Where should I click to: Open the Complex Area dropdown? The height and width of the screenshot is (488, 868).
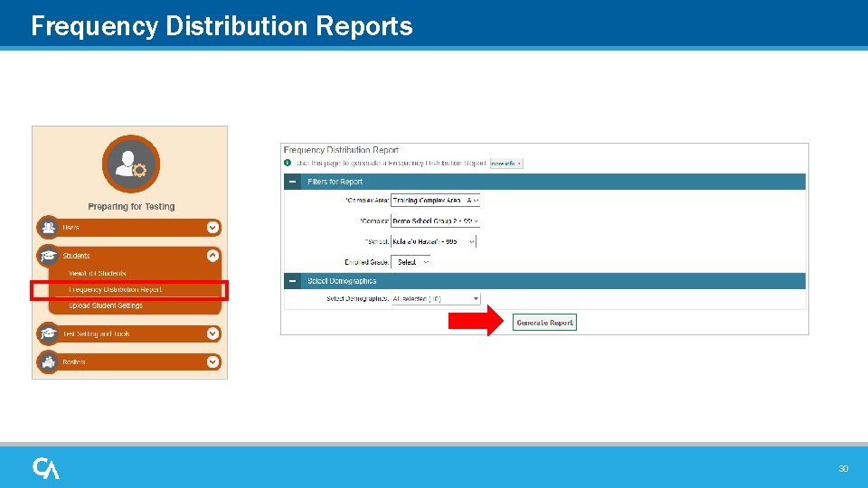pyautogui.click(x=435, y=201)
